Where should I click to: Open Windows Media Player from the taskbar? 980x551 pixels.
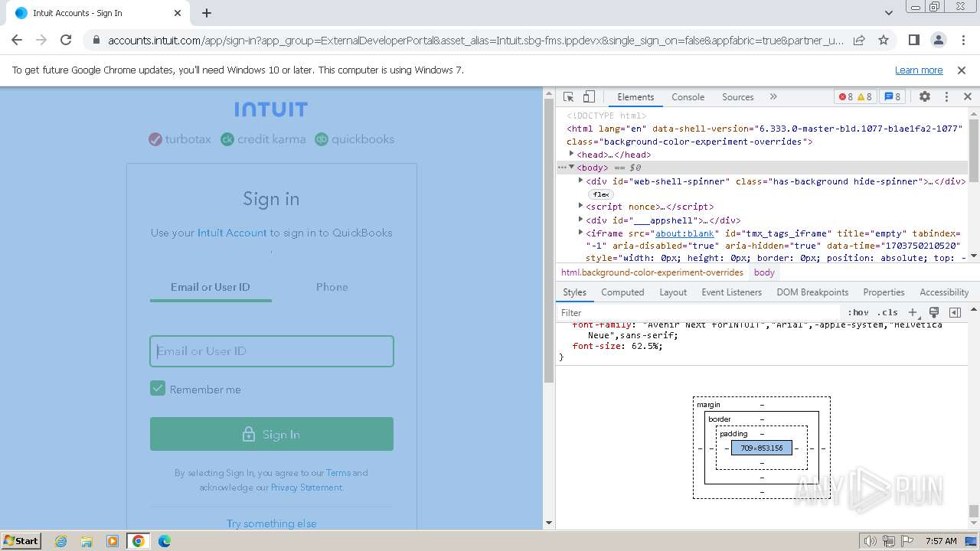[113, 541]
